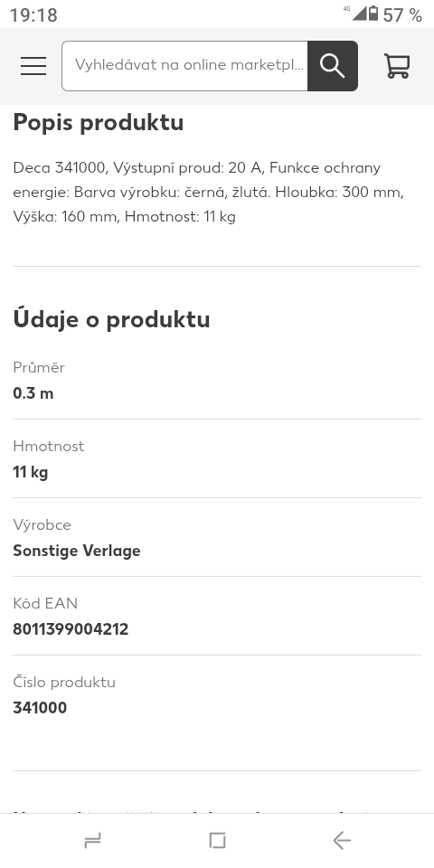434x868 pixels.
Task: Open the shopping cart
Action: click(397, 66)
